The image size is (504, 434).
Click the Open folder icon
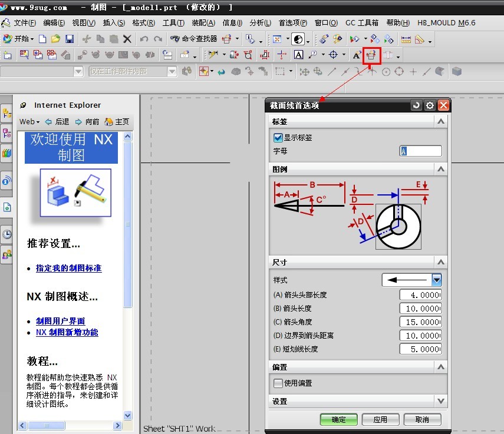point(55,39)
